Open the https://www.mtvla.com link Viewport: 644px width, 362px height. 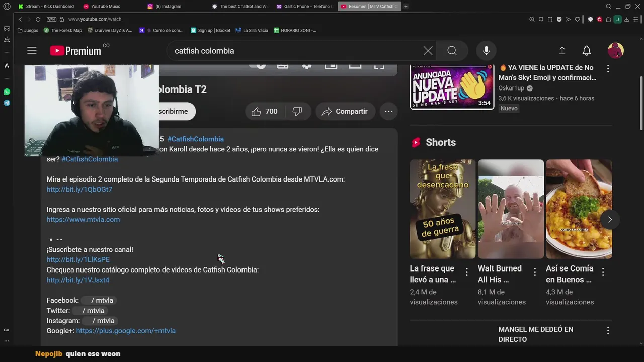pyautogui.click(x=83, y=219)
